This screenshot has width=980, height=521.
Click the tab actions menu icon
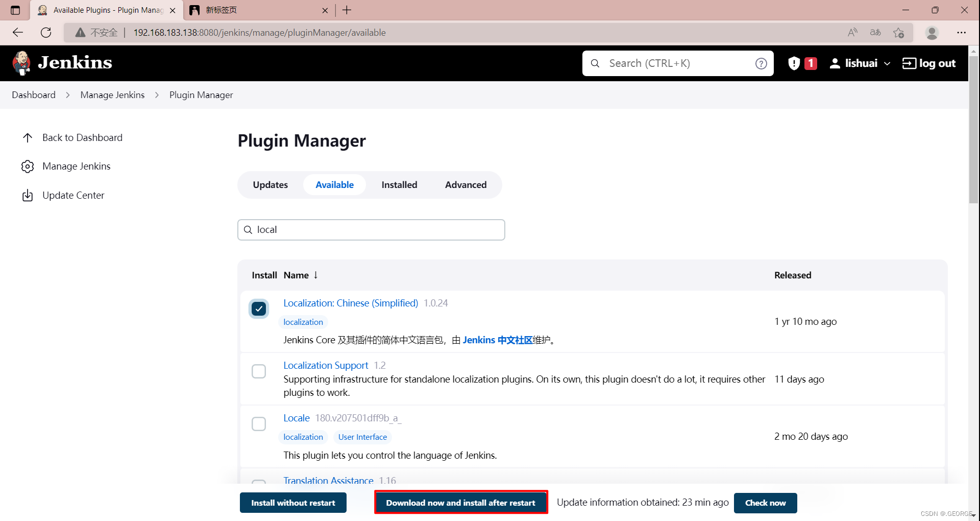(15, 10)
